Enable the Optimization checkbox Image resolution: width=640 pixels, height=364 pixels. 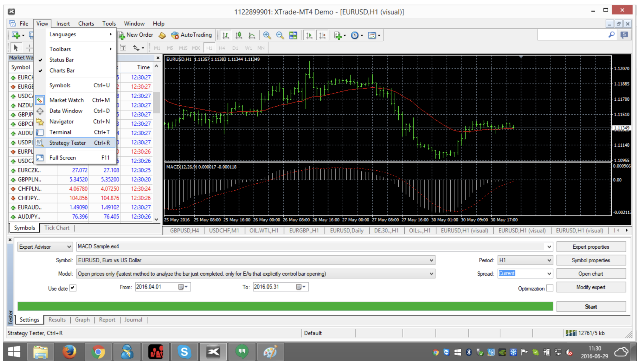click(550, 288)
